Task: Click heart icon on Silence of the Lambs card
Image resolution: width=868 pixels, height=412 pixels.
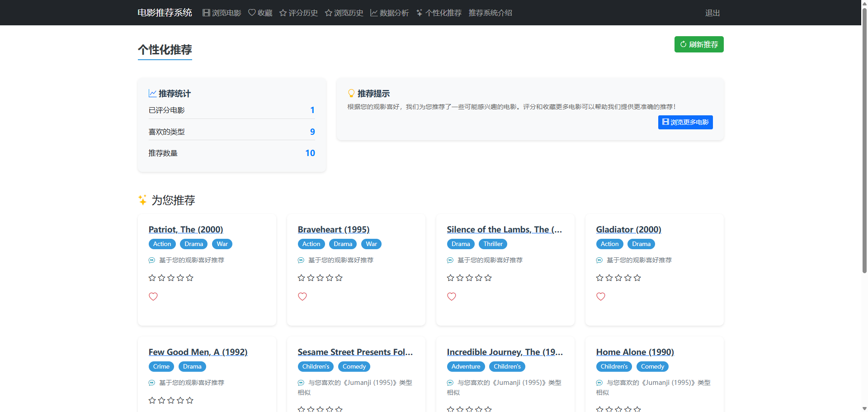Action: pos(452,297)
